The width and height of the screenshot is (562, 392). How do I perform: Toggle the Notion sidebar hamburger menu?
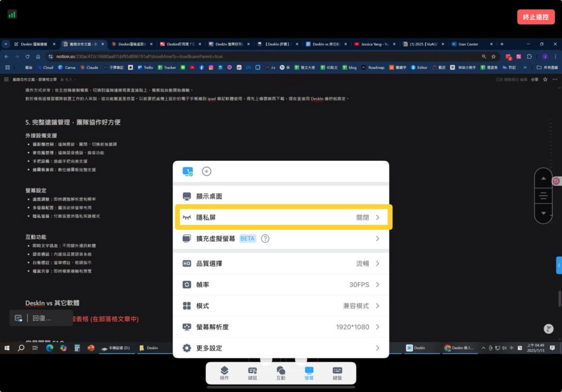click(x=6, y=79)
